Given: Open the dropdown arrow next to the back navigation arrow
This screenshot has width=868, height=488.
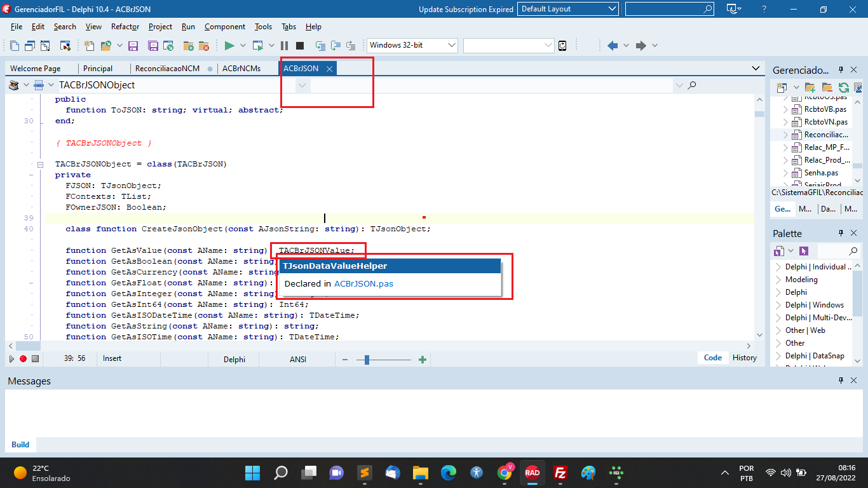Looking at the screenshot, I should (626, 46).
